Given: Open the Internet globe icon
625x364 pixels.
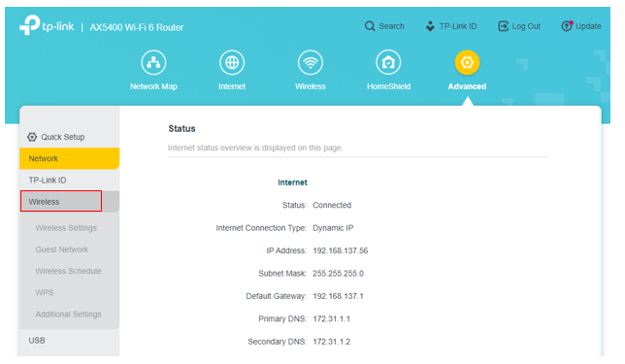Looking at the screenshot, I should pyautogui.click(x=232, y=62).
